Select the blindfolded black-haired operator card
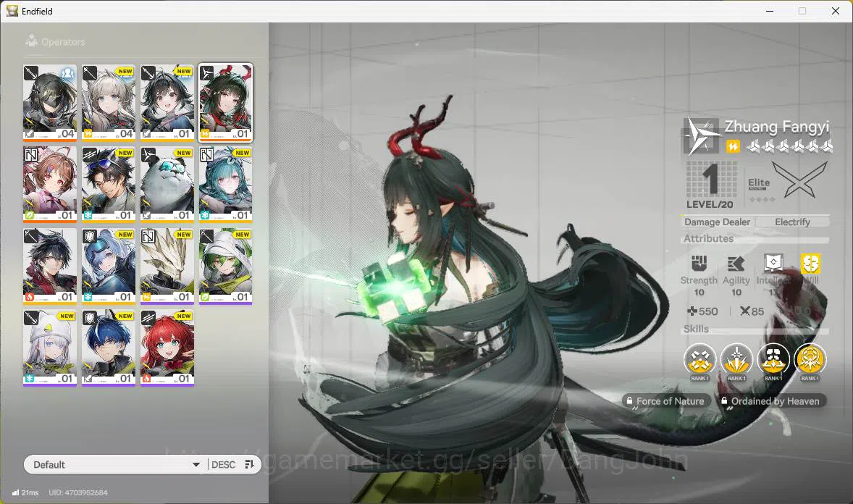 point(50,103)
